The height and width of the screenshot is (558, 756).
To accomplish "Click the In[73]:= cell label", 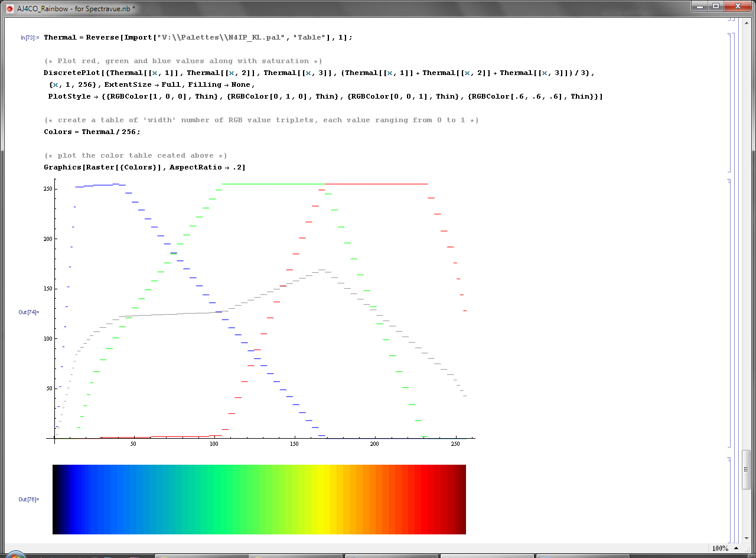I will (x=30, y=37).
